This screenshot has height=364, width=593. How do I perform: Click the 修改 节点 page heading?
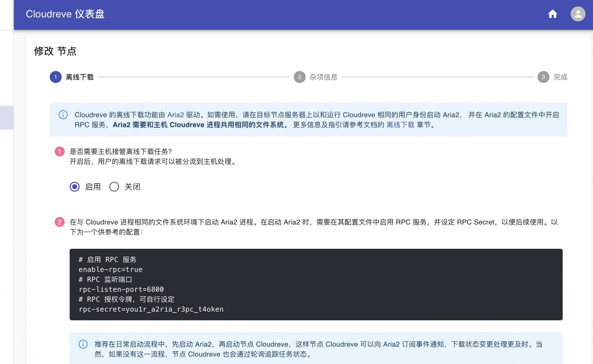point(55,51)
